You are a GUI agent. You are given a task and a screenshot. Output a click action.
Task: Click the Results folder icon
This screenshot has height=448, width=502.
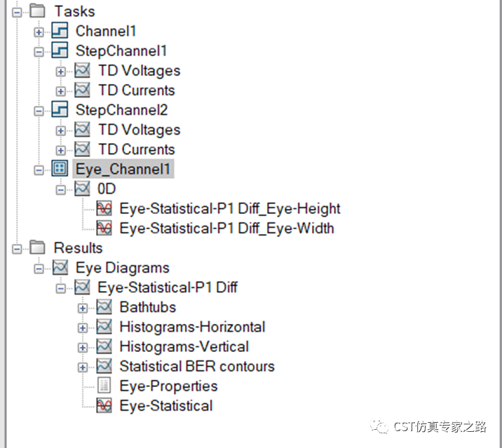coord(38,248)
